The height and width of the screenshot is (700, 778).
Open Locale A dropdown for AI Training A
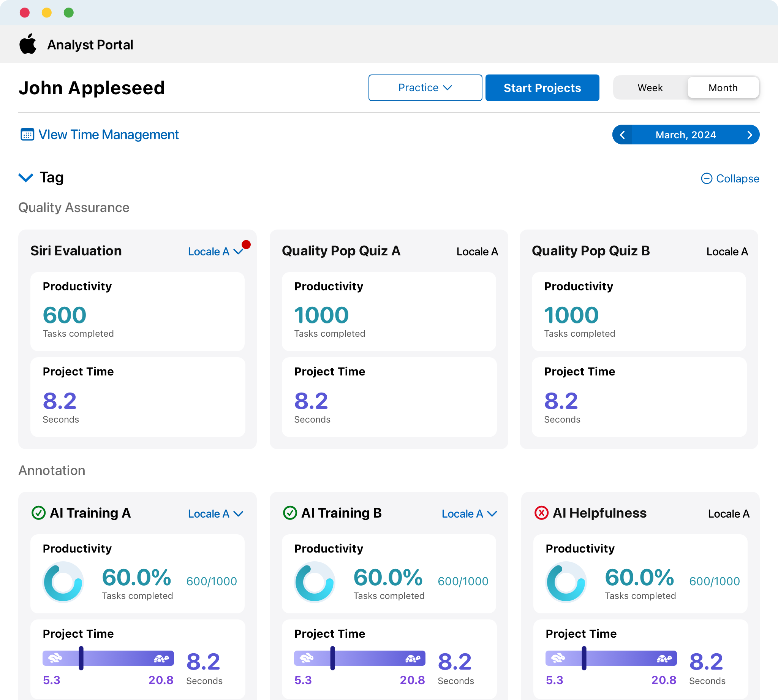(216, 514)
